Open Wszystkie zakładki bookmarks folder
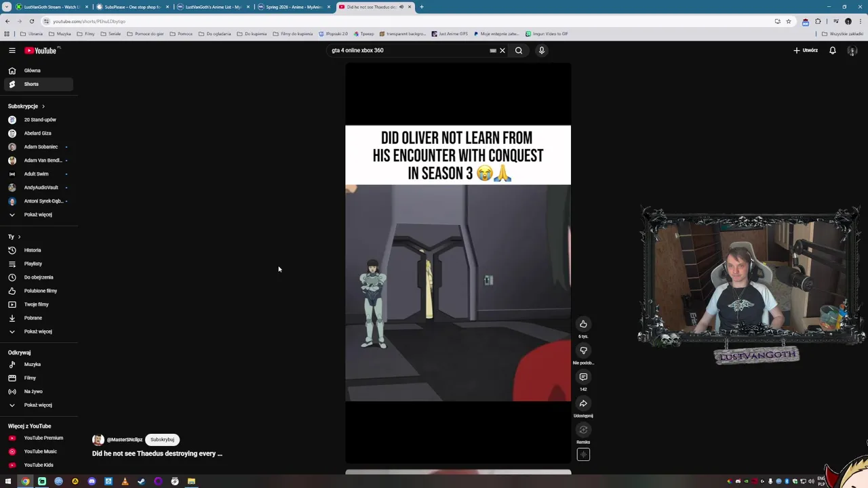Screen dimensions: 868x488 (842, 34)
